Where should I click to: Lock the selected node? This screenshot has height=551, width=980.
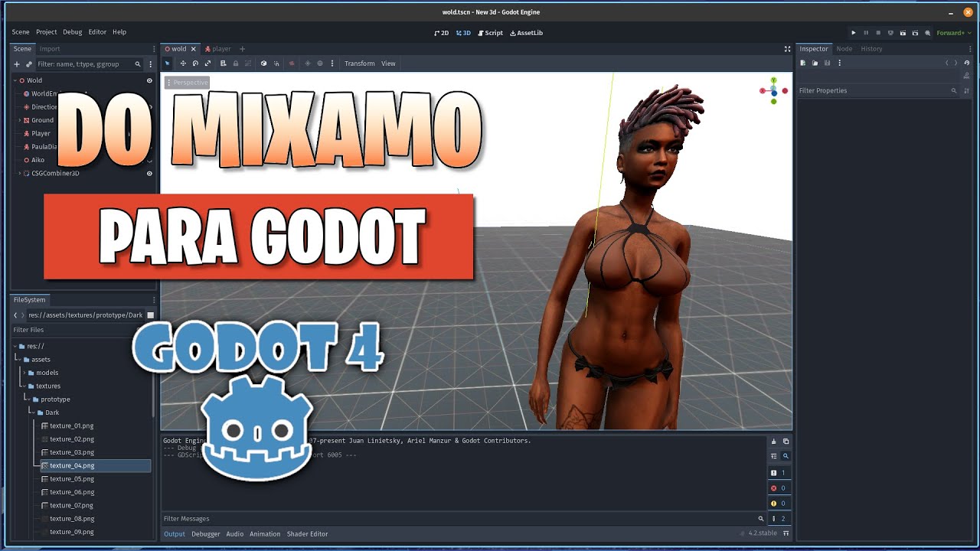tap(236, 64)
